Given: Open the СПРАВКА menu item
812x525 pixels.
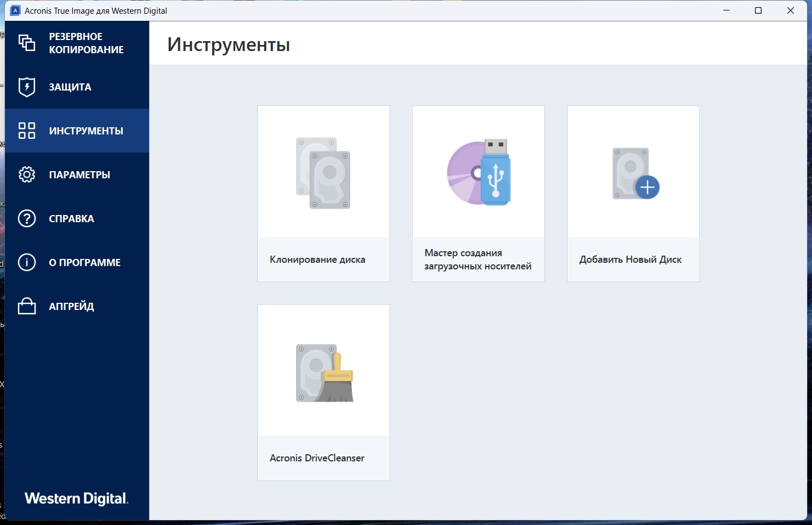Looking at the screenshot, I should pyautogui.click(x=71, y=218).
